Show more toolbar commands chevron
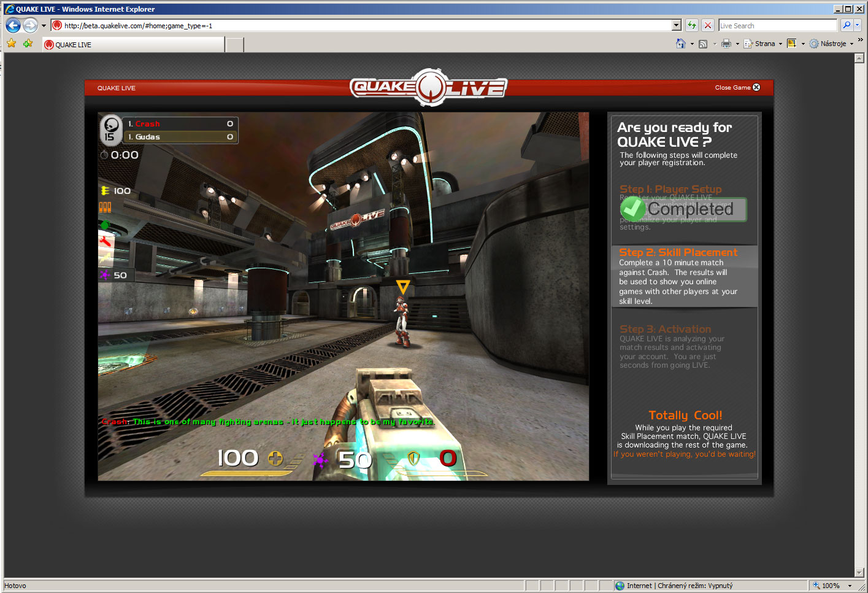The width and height of the screenshot is (868, 593). 860,40
